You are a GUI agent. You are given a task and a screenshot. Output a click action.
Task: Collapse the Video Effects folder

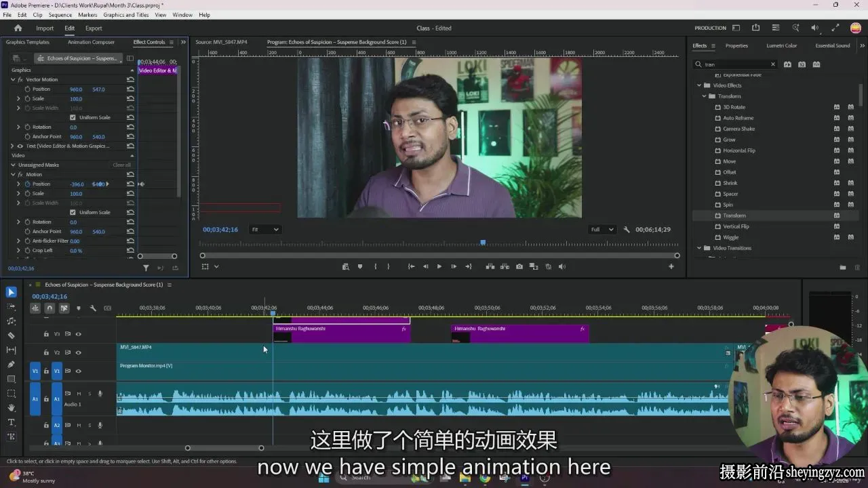[x=699, y=85]
